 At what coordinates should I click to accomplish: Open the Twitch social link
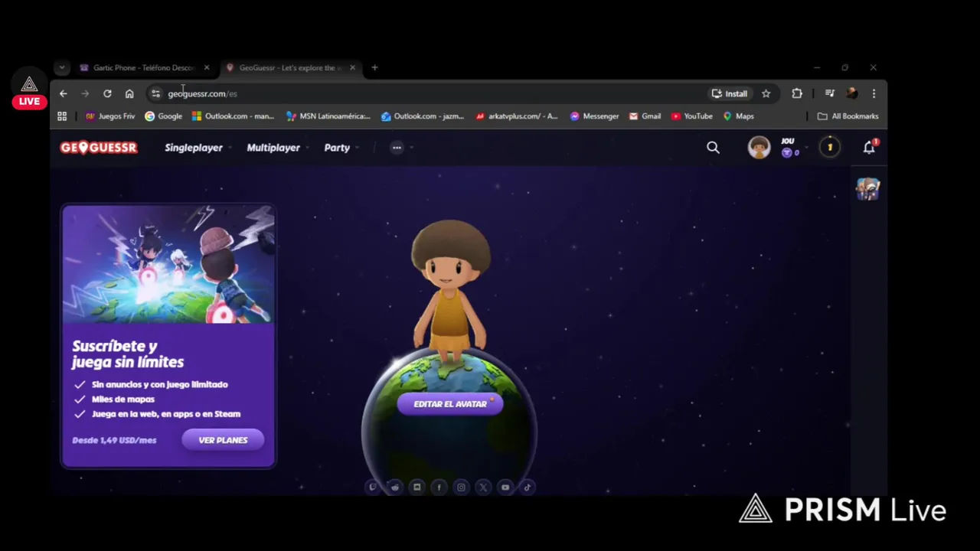[373, 487]
